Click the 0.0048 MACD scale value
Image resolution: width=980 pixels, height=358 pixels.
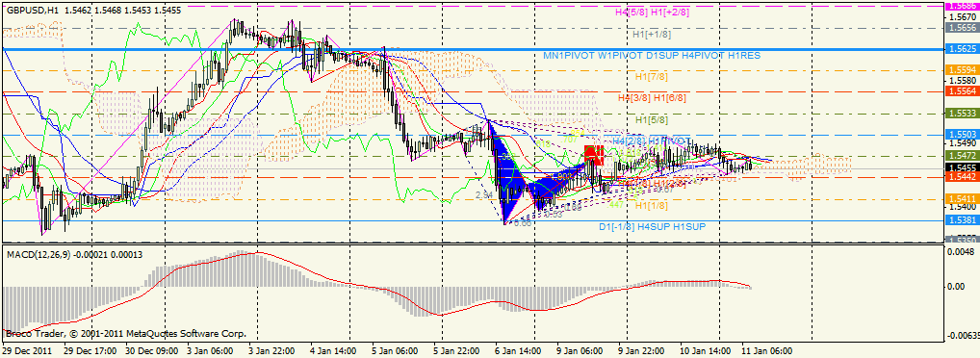point(960,254)
